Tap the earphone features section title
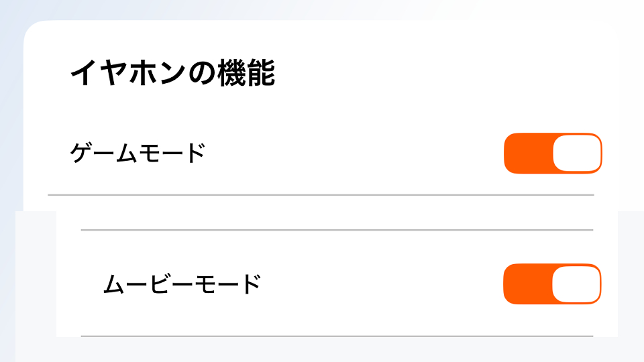 172,74
